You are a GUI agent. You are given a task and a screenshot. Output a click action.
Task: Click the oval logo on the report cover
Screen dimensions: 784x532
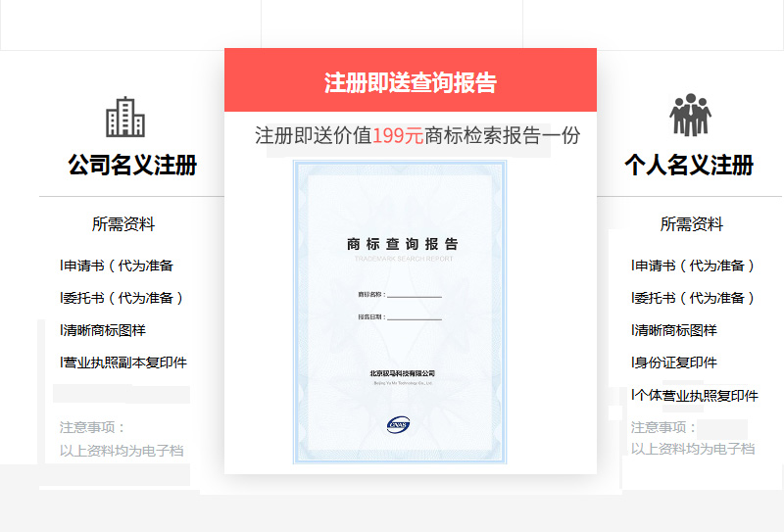[x=400, y=424]
